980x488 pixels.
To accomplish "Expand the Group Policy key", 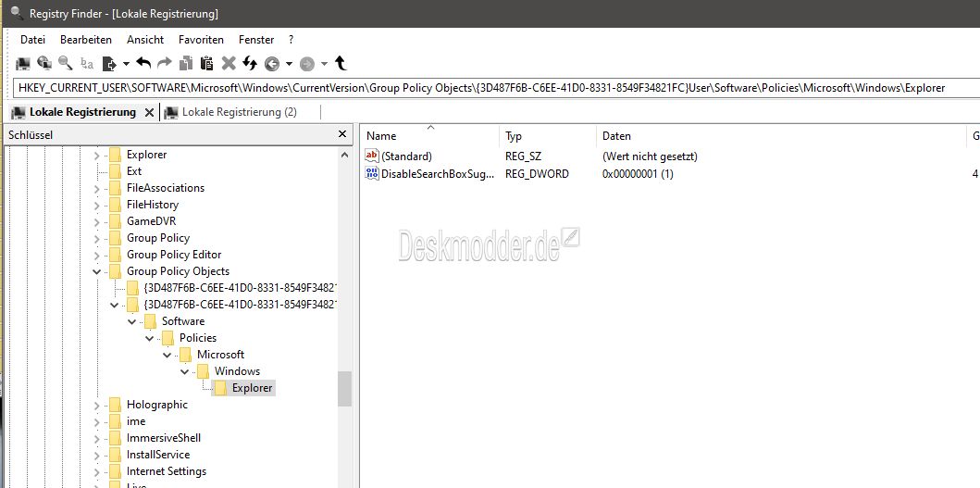I will (x=96, y=238).
